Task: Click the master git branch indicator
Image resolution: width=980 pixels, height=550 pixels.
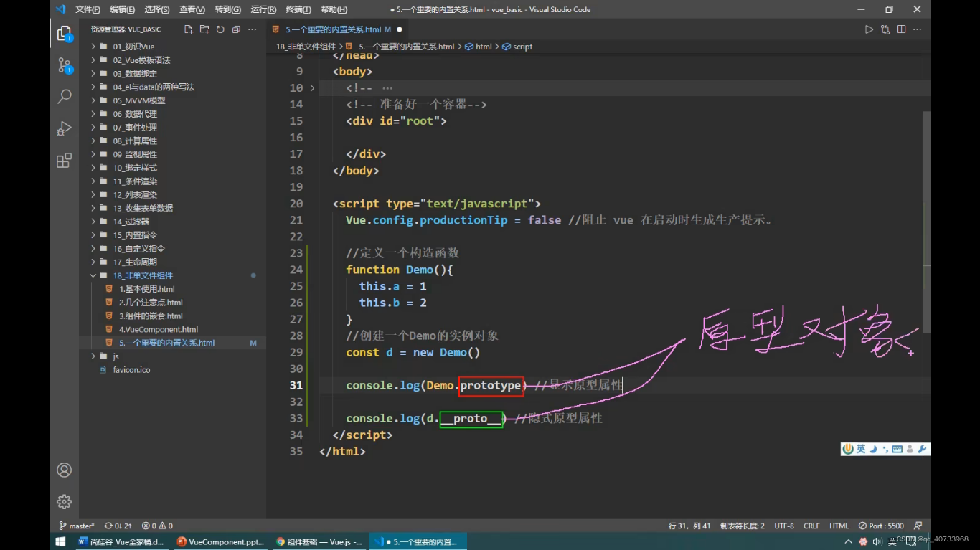Action: click(x=77, y=526)
